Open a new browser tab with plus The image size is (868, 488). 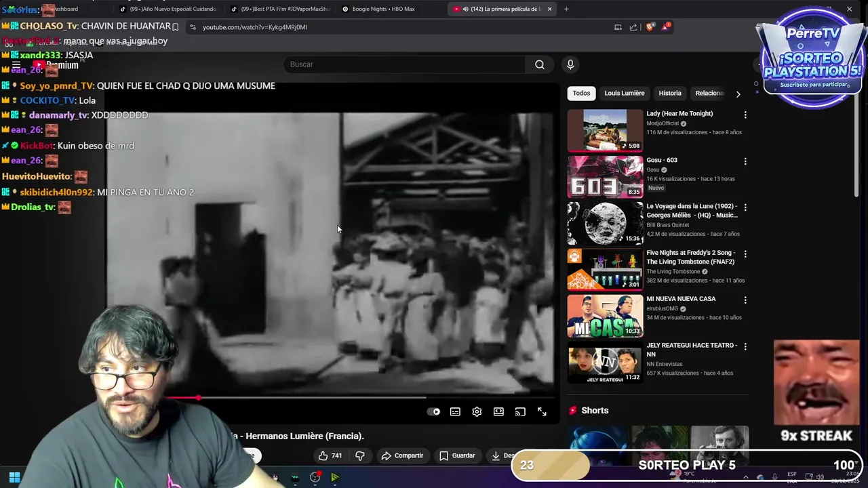coord(566,9)
